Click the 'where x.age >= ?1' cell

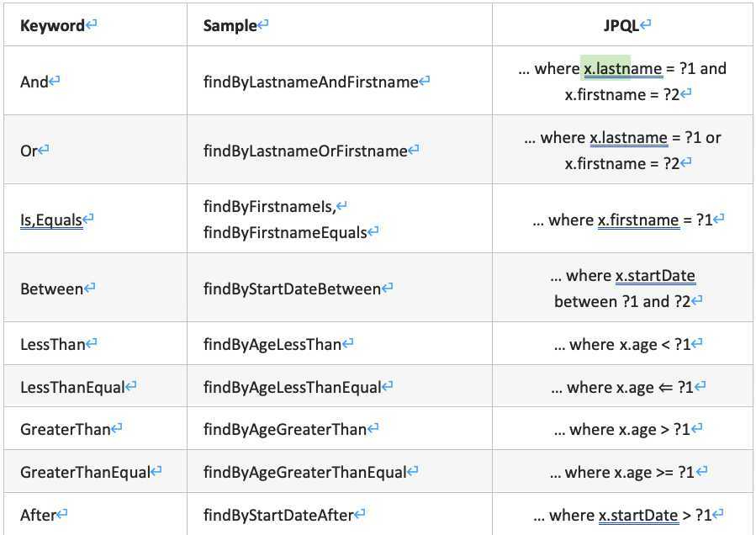[622, 472]
